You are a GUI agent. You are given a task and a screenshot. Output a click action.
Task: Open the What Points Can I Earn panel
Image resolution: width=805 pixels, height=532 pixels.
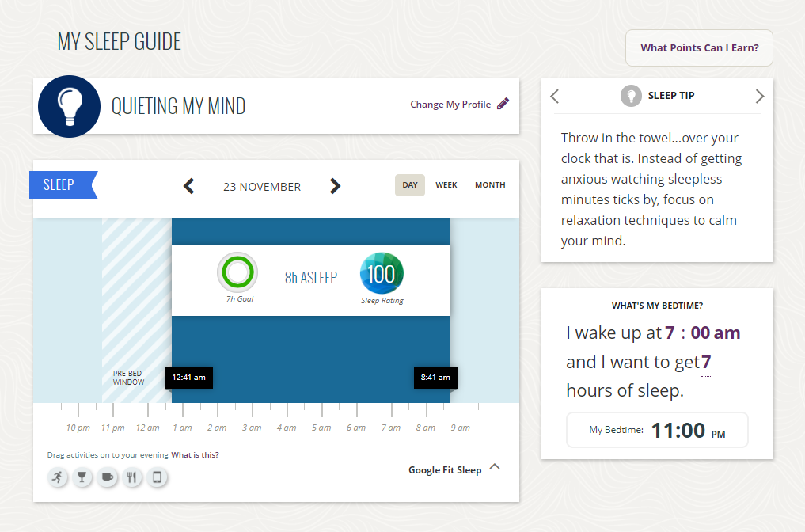[x=698, y=47]
